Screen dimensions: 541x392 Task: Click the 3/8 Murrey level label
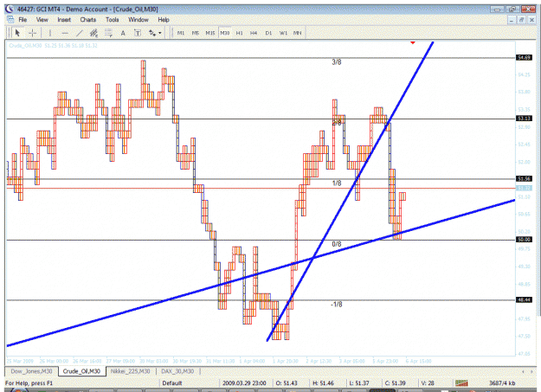pyautogui.click(x=337, y=62)
